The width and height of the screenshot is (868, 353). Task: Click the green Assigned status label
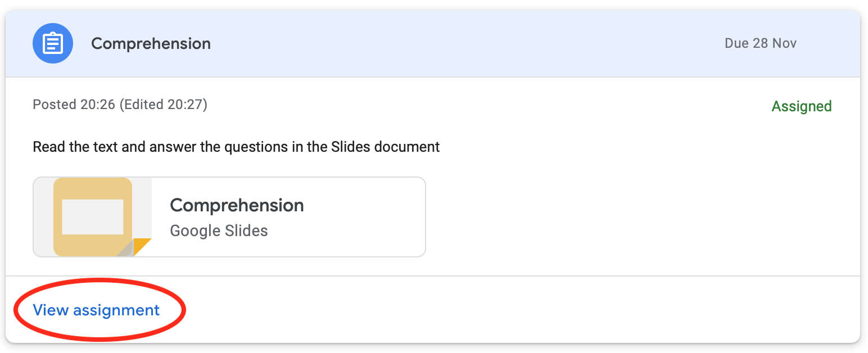coord(802,106)
